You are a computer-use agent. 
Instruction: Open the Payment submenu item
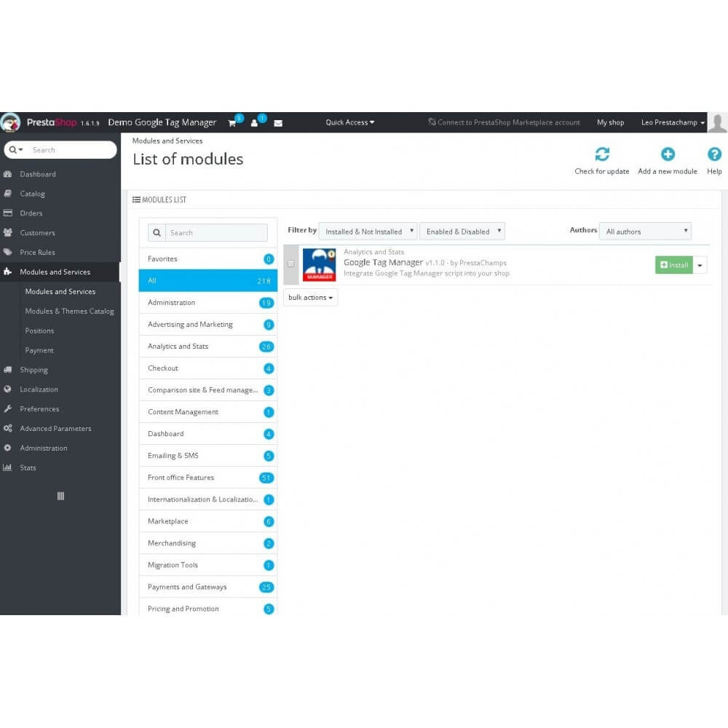39,350
